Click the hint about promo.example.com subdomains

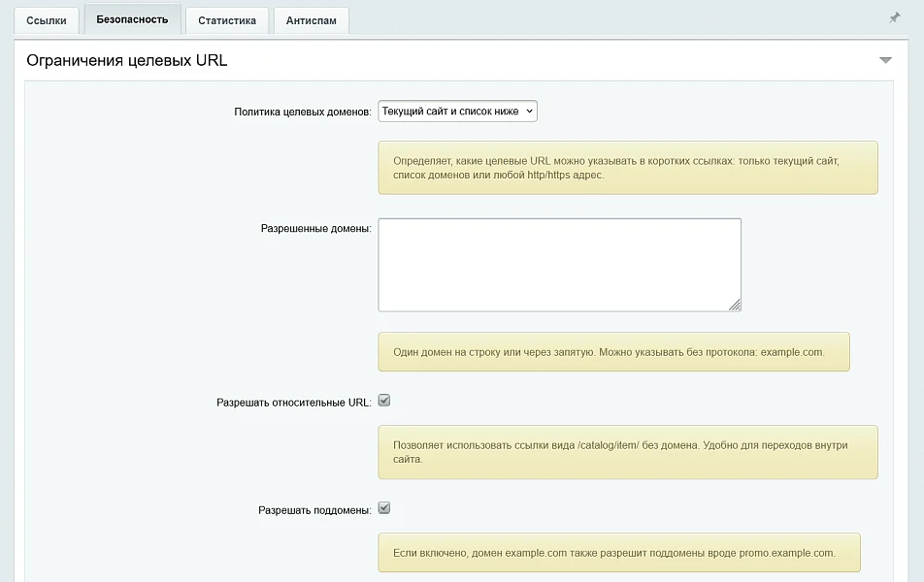pyautogui.click(x=619, y=553)
